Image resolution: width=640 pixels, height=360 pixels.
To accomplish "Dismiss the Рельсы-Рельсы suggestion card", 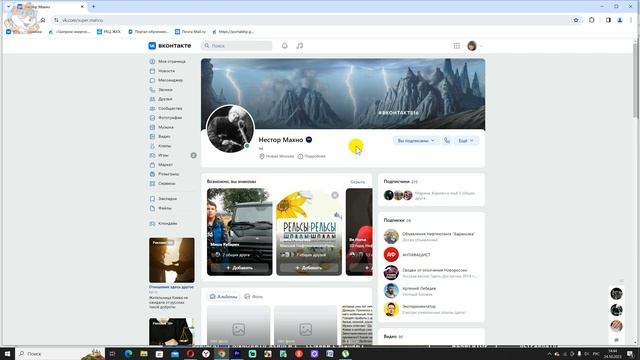I will point(335,195).
